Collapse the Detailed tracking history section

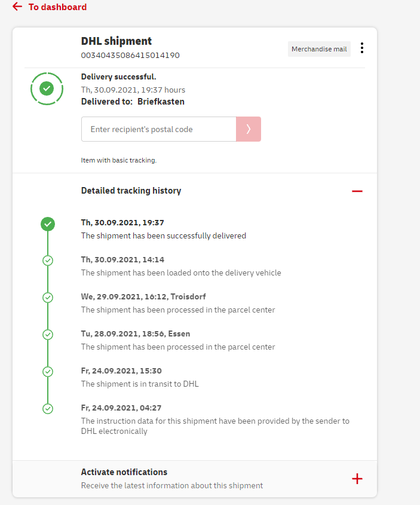[357, 191]
